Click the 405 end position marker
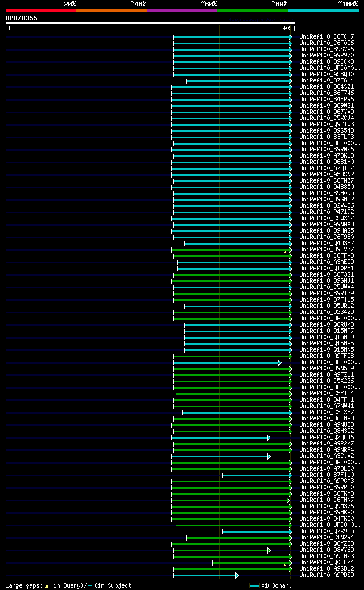 [287, 28]
